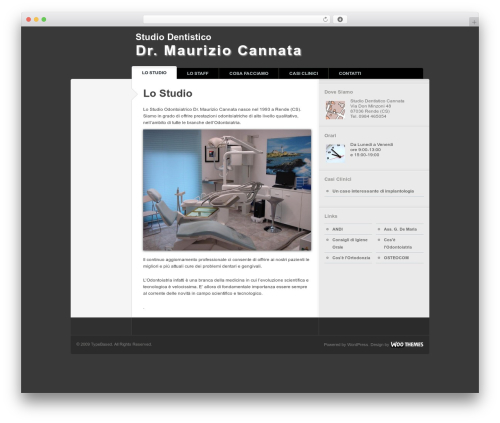Click the Lo Studio page heading

[x=168, y=93]
